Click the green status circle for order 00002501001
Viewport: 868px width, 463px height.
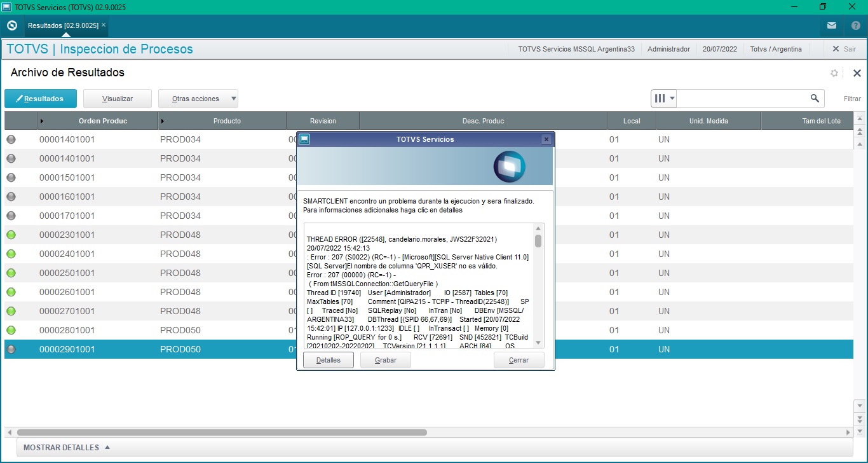[x=11, y=273]
